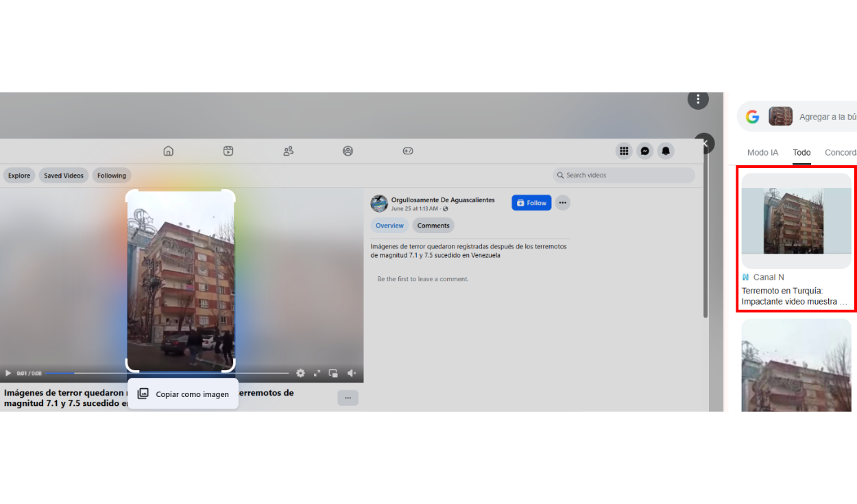Click the small image thumbnail in search box
Screen dimensions: 857x504
[780, 116]
